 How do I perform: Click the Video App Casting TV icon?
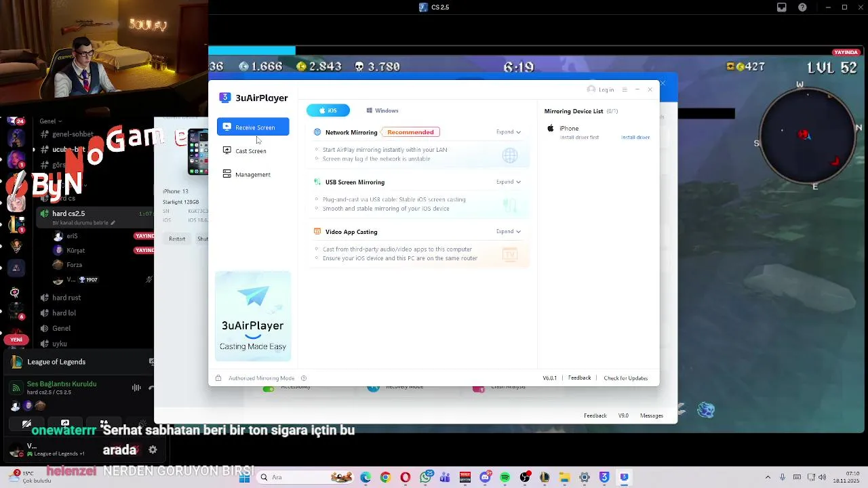click(509, 254)
